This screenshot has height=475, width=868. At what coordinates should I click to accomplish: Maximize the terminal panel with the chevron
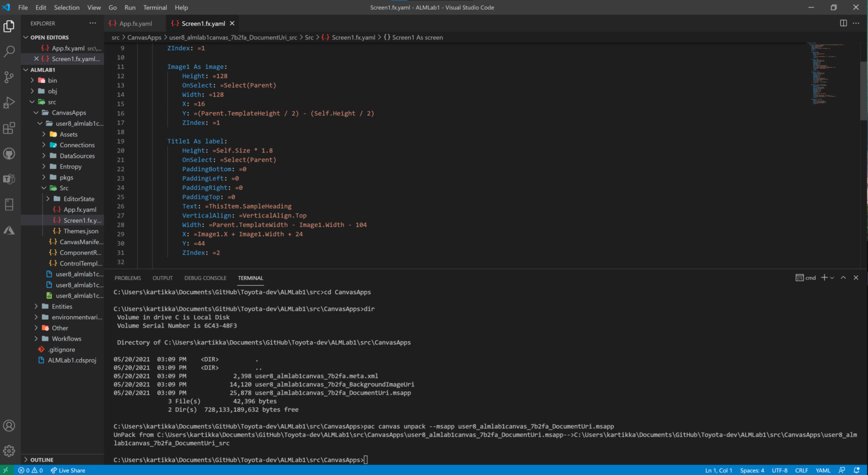(x=843, y=277)
